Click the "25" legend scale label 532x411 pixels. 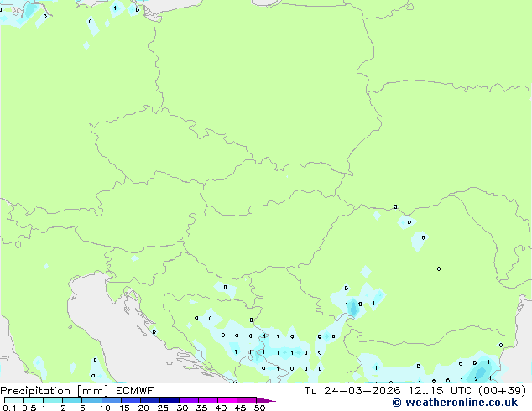(x=163, y=408)
